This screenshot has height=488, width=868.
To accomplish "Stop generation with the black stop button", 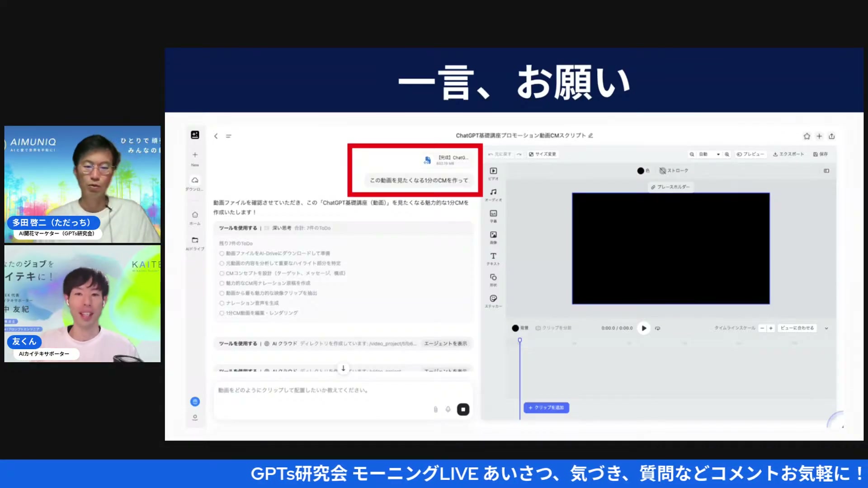I will pos(463,409).
